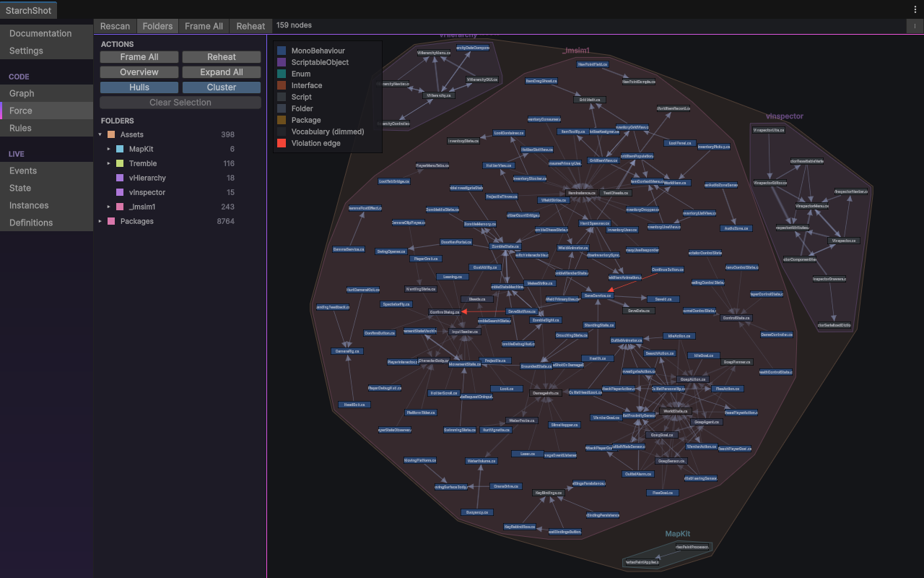Image resolution: width=924 pixels, height=578 pixels.
Task: Click the Packages folder color icon
Action: [x=111, y=221]
